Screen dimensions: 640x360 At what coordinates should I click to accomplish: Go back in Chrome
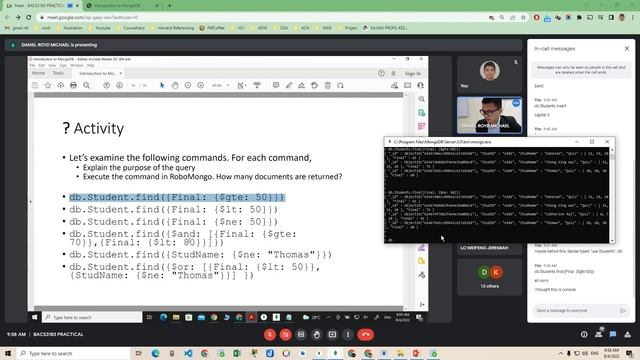(7, 18)
